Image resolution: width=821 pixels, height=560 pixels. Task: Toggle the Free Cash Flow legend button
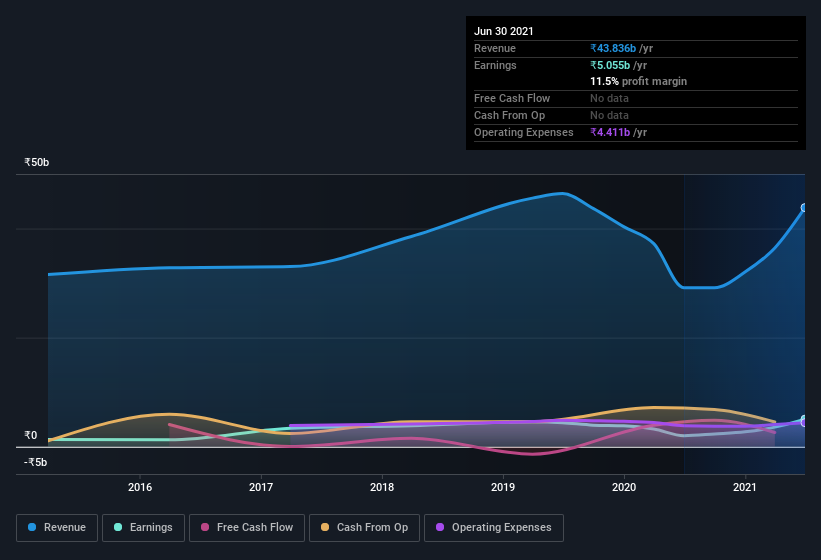tap(247, 528)
